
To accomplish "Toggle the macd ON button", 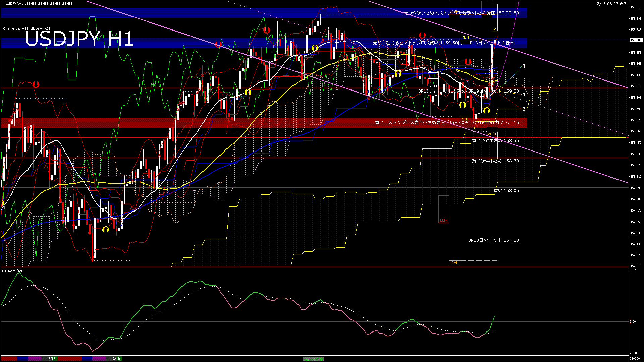I will (x=314, y=359).
